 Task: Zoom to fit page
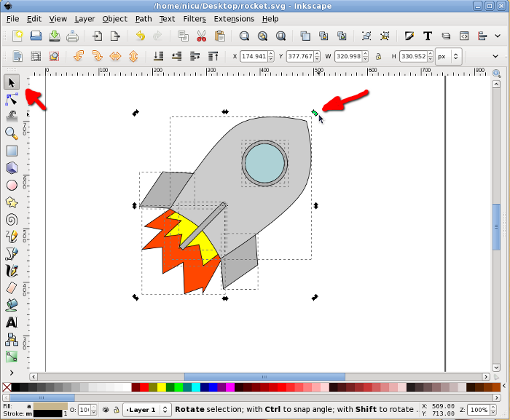tap(280, 36)
